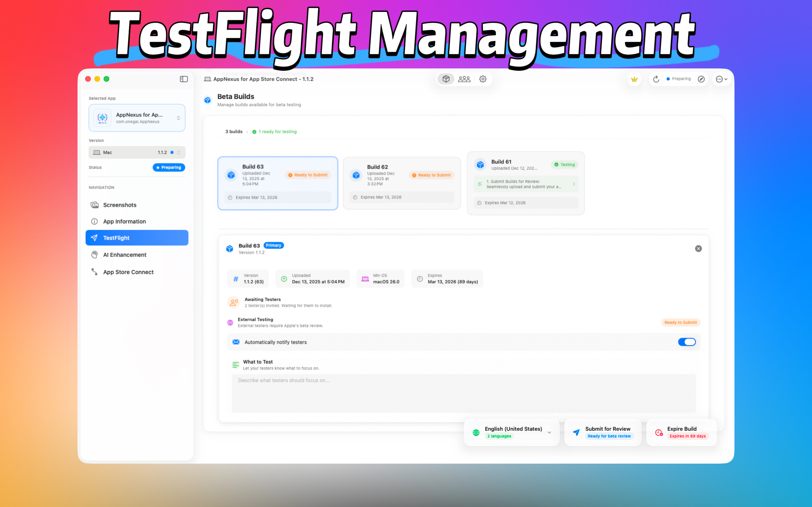Open App Store Connect from the sidebar
This screenshot has height=507, width=812.
point(128,272)
